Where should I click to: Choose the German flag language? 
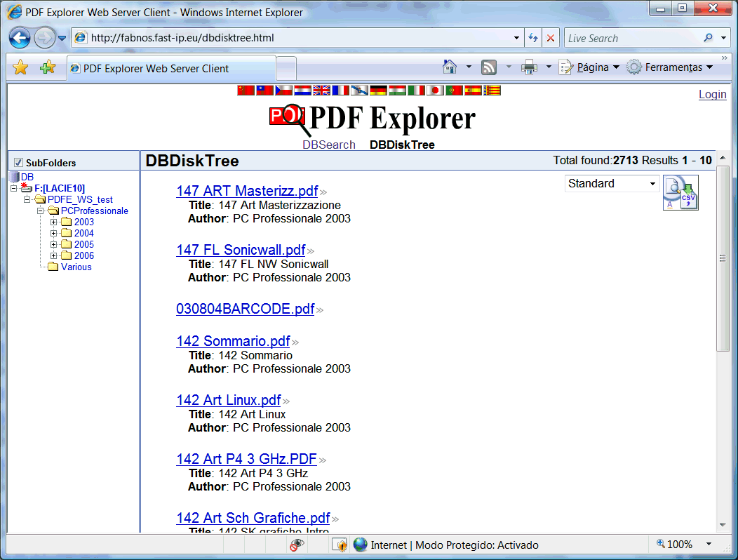point(378,90)
